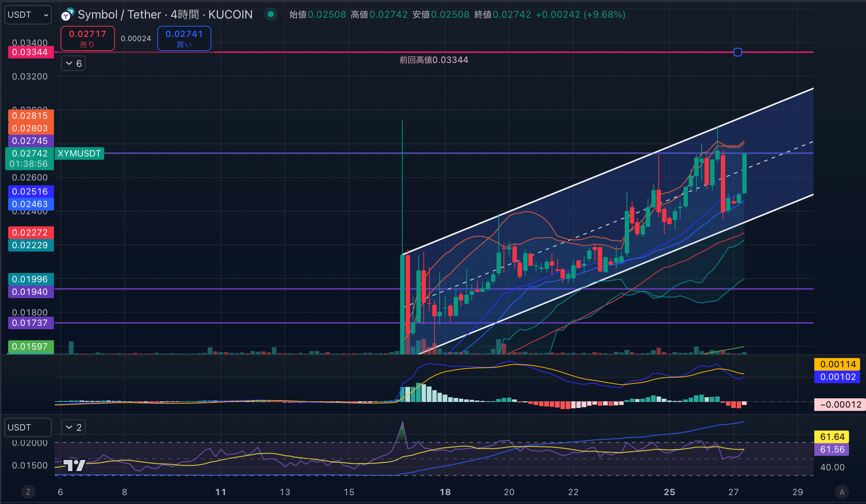The height and width of the screenshot is (504, 866).
Task: Click date 11 on the time axis
Action: [x=221, y=492]
